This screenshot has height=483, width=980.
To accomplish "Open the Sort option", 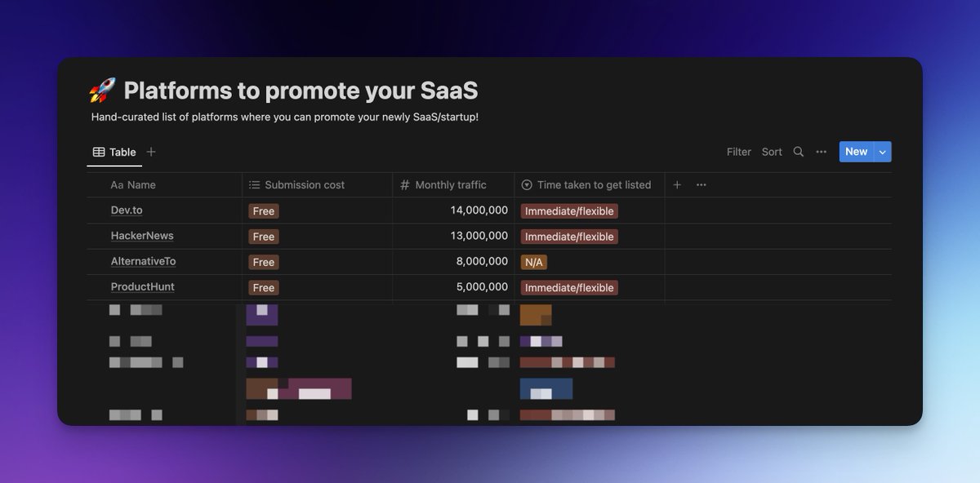I will point(772,152).
